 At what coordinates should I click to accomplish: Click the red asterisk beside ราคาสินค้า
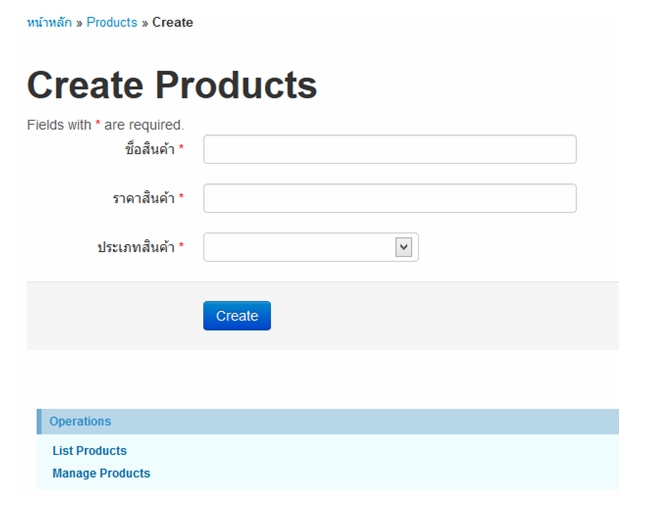point(181,196)
